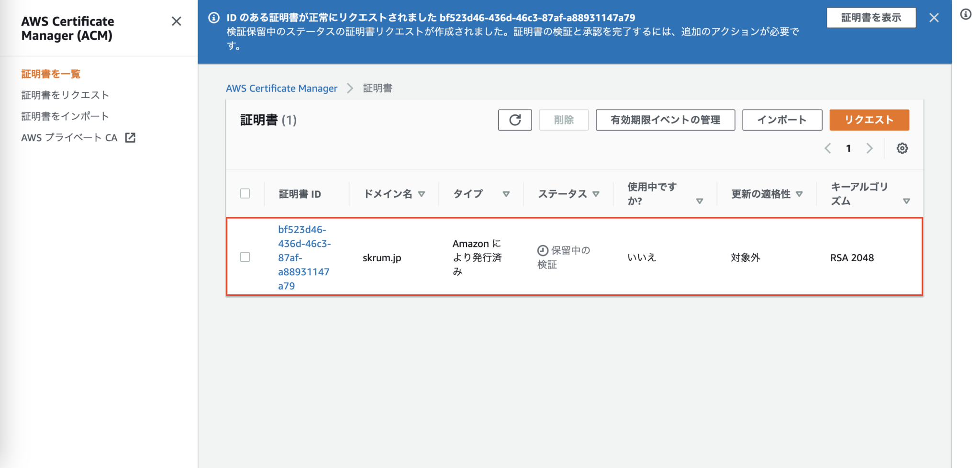
Task: Open AWS プライベート CA external link icon
Action: 130,137
